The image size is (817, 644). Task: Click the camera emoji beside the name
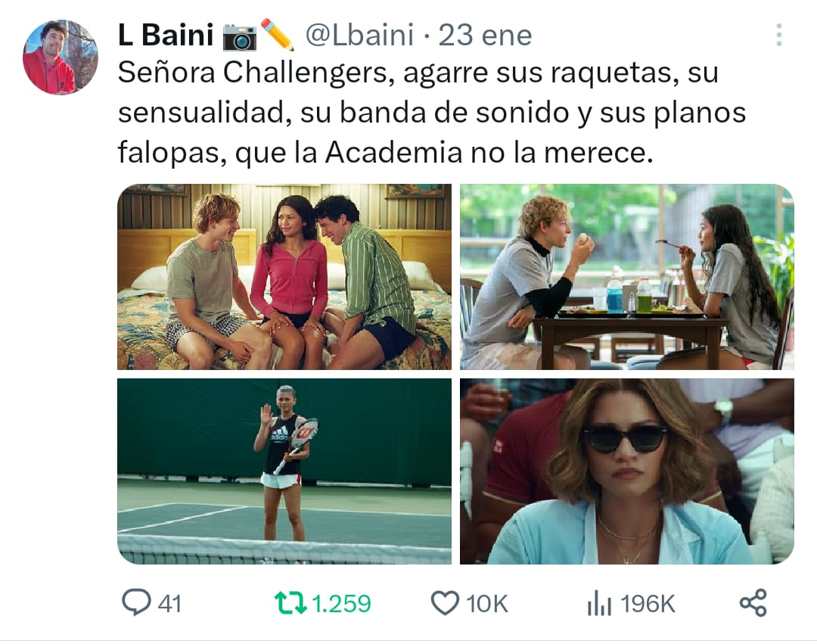240,36
